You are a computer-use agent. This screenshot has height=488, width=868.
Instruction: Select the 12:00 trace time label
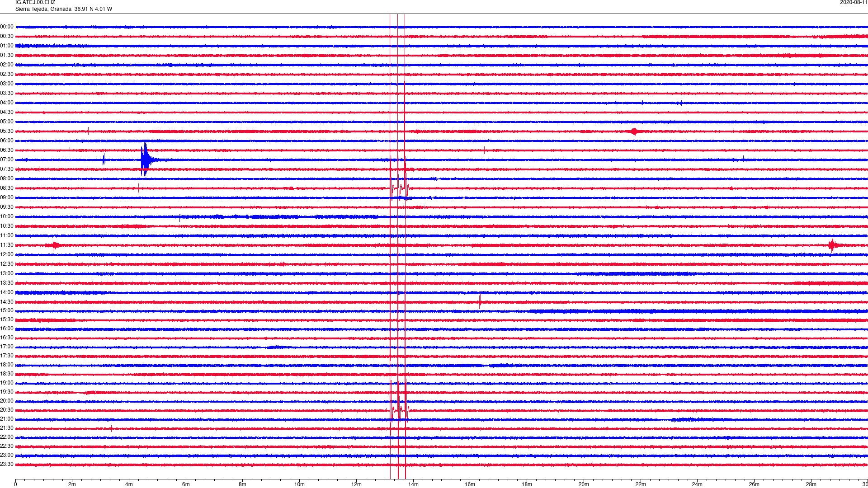[7, 255]
